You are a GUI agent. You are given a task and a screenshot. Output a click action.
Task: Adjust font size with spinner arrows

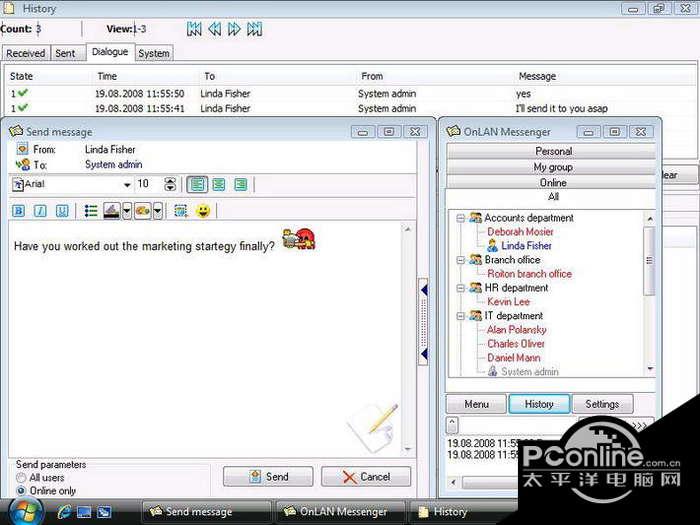click(170, 184)
